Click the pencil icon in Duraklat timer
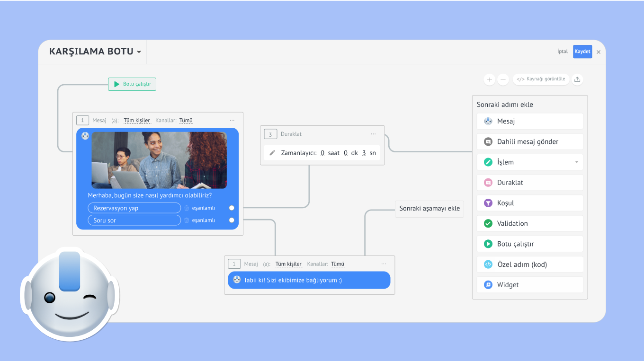The width and height of the screenshot is (644, 361). 272,153
